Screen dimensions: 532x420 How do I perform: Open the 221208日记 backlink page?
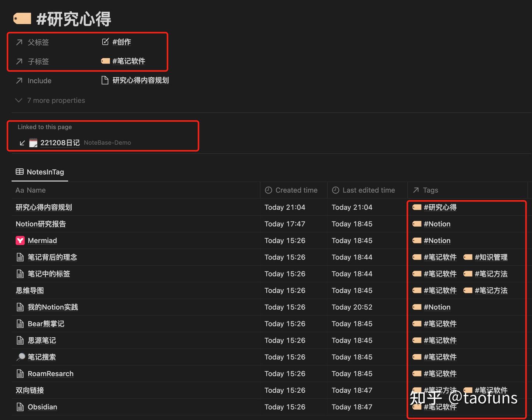tap(60, 143)
